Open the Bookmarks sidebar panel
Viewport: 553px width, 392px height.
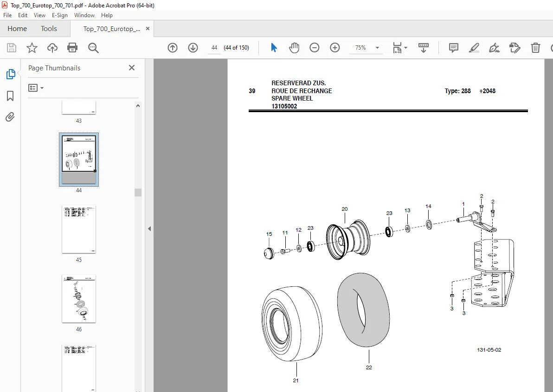10,96
